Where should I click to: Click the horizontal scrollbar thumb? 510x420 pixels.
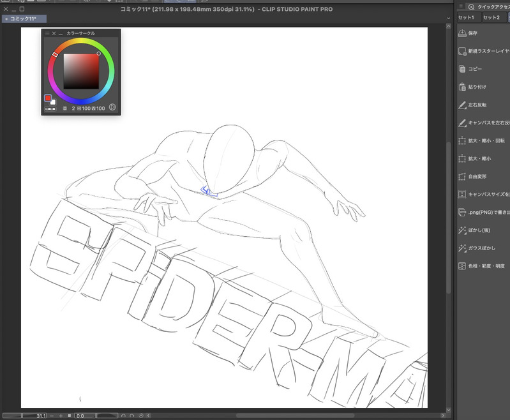coord(295,416)
